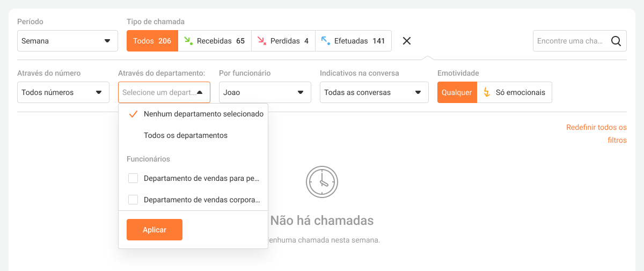Open the Joao employee dropdown
The image size is (644, 271).
point(265,92)
